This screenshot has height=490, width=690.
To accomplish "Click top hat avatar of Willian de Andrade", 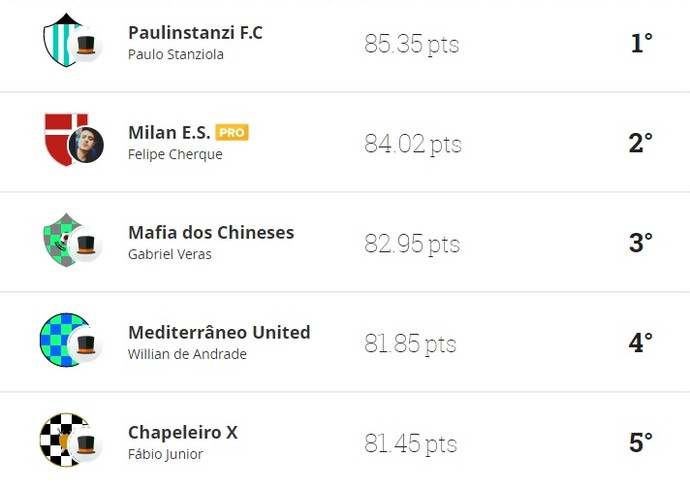I will click(86, 344).
